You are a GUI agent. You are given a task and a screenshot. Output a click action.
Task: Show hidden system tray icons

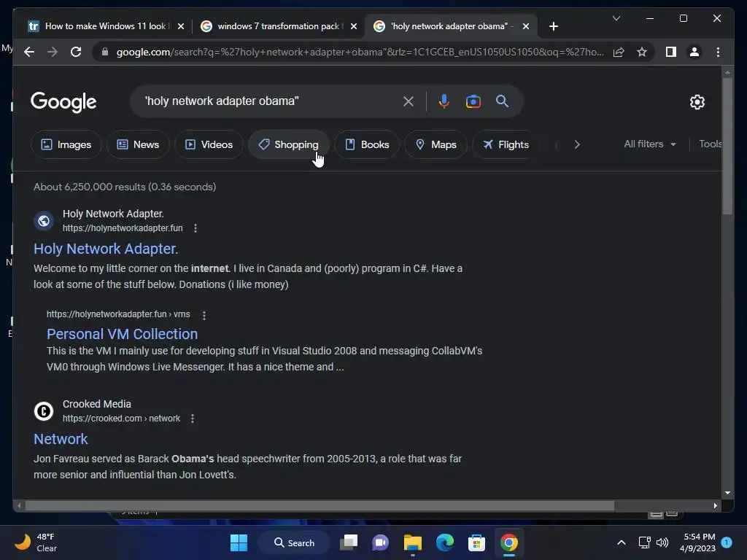(622, 542)
